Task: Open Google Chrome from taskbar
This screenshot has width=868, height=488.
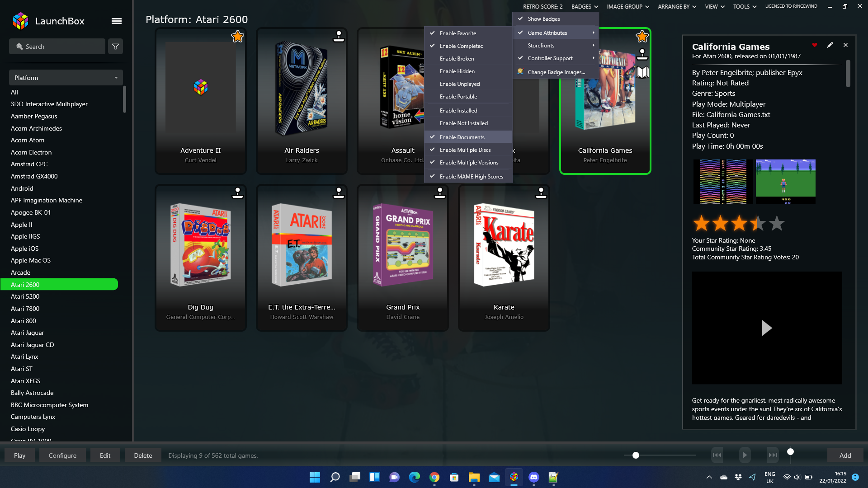Action: [434, 477]
